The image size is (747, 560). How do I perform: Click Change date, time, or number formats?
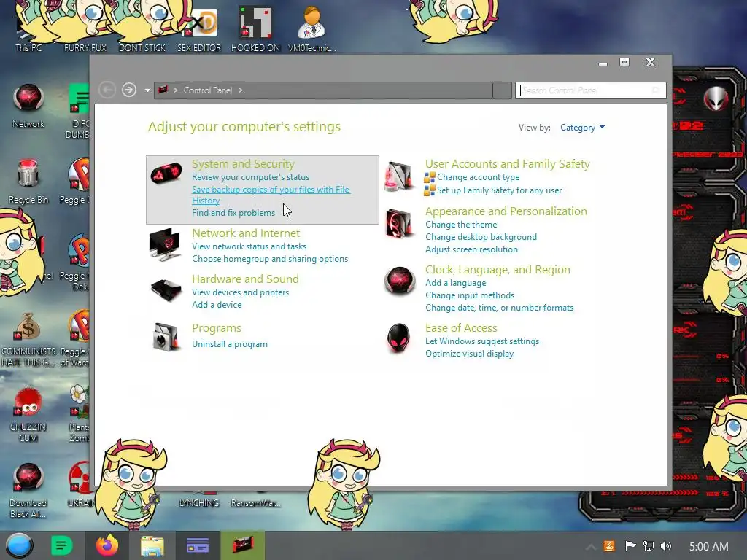click(x=499, y=308)
